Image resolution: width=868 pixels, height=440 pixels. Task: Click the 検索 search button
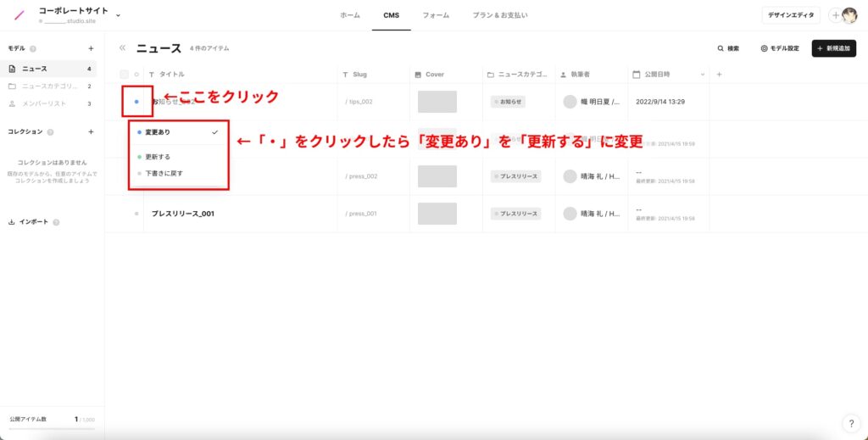click(x=728, y=48)
